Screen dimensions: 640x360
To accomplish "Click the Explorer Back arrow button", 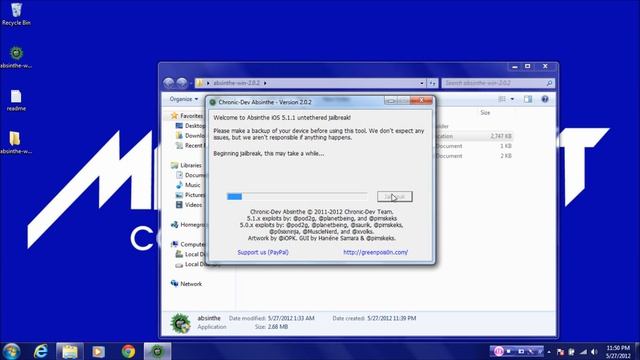I will pos(169,83).
